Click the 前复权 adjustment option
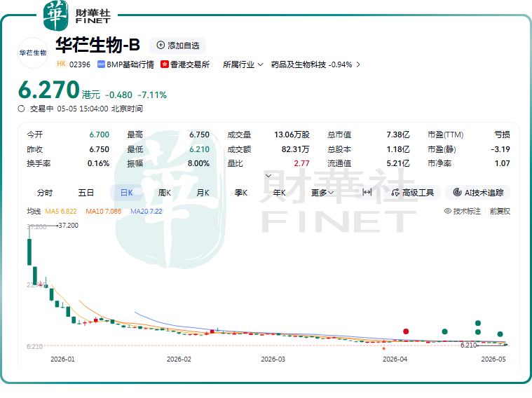The image size is (532, 398). (500, 211)
